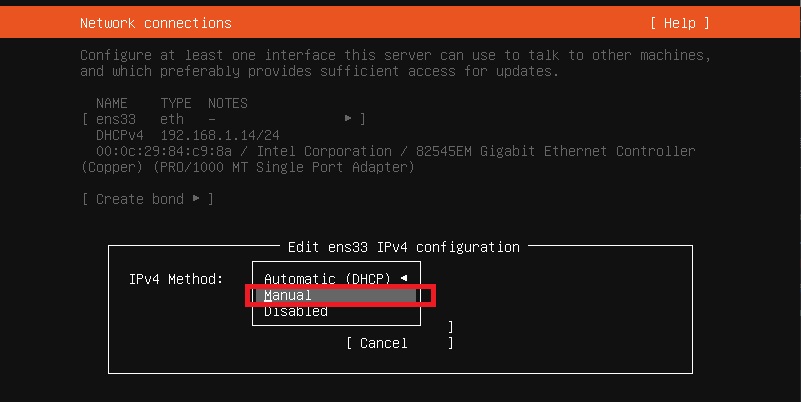Click the eth type of ens33
The height and width of the screenshot is (402, 801).
(172, 119)
